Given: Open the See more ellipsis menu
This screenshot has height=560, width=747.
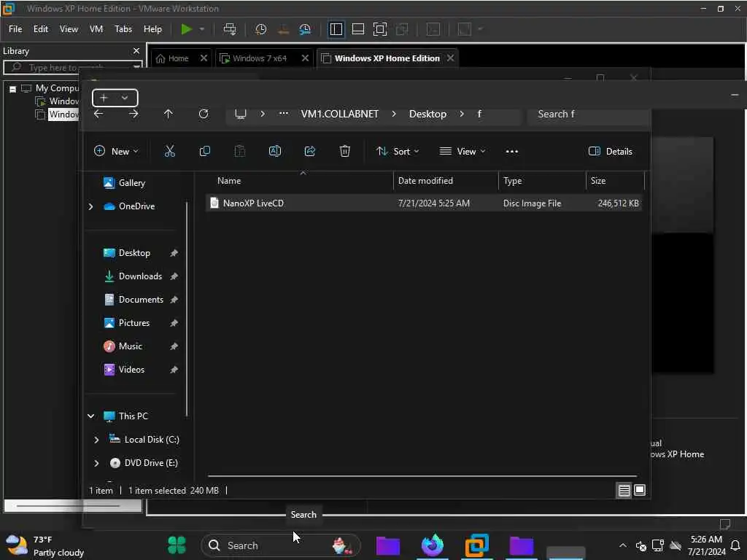Looking at the screenshot, I should click(x=511, y=152).
